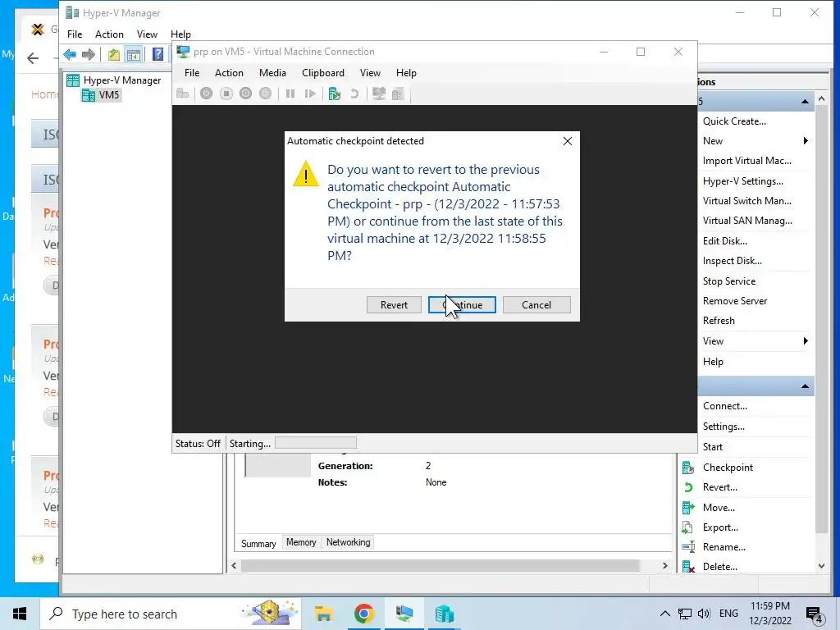Click the Start (power) icon in VM Connection toolbar

click(x=206, y=94)
